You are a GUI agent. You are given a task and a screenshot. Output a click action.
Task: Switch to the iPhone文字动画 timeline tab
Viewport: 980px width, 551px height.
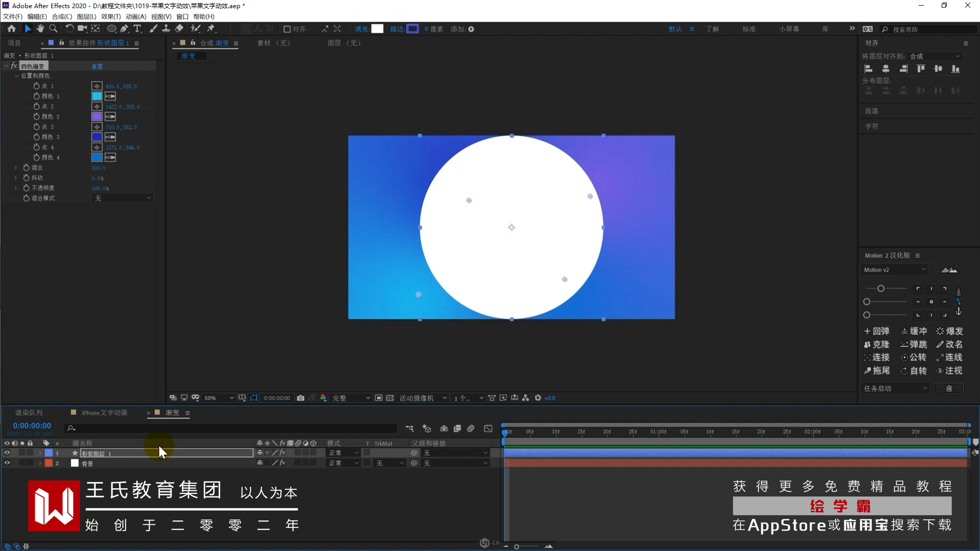[x=104, y=413]
